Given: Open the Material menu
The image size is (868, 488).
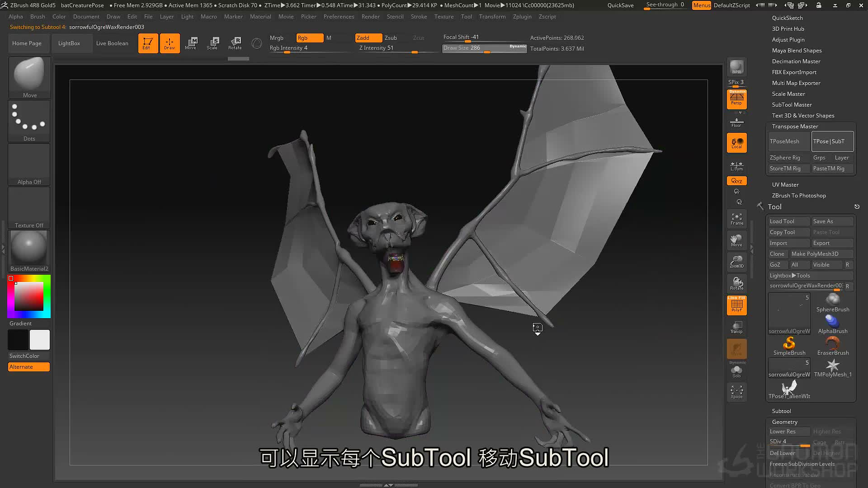Looking at the screenshot, I should [x=260, y=17].
